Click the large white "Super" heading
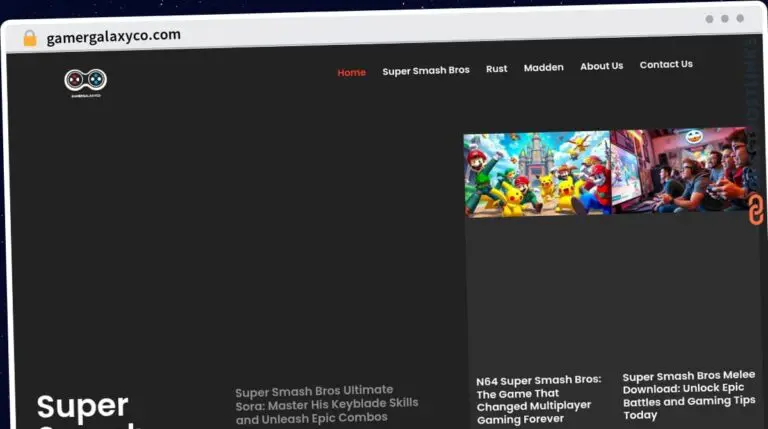 (83, 406)
